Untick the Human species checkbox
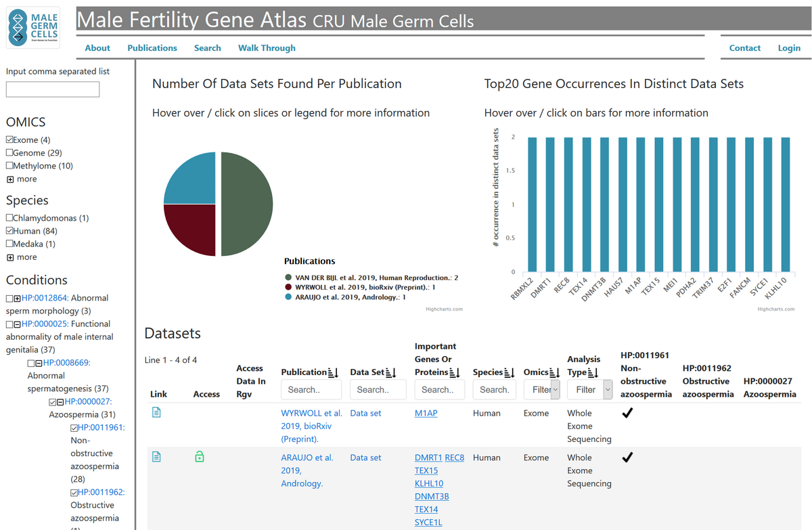 9,231
